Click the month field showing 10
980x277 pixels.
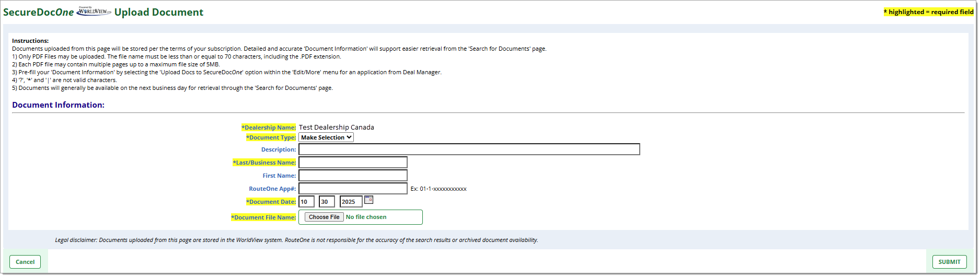[306, 202]
